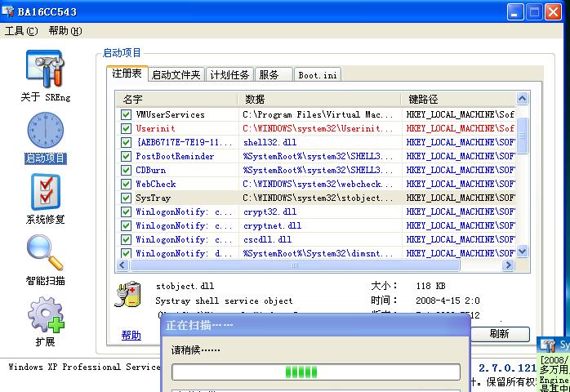This screenshot has height=392, width=570.
Task: Click the horizontal scroll left arrow
Action: tap(122, 265)
